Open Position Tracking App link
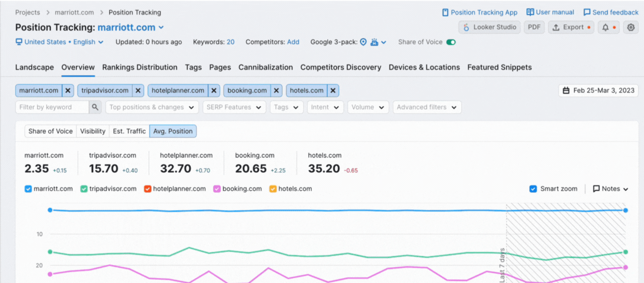The image size is (644, 283). [480, 13]
